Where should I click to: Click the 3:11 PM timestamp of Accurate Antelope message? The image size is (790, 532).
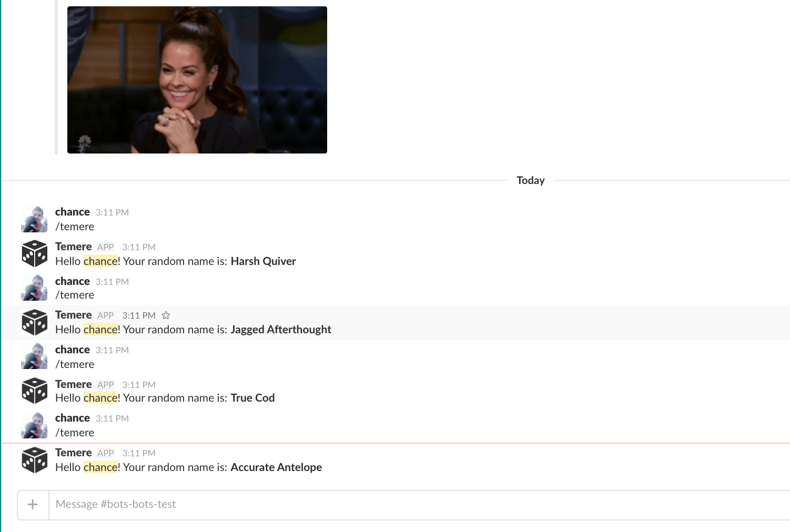pos(139,453)
